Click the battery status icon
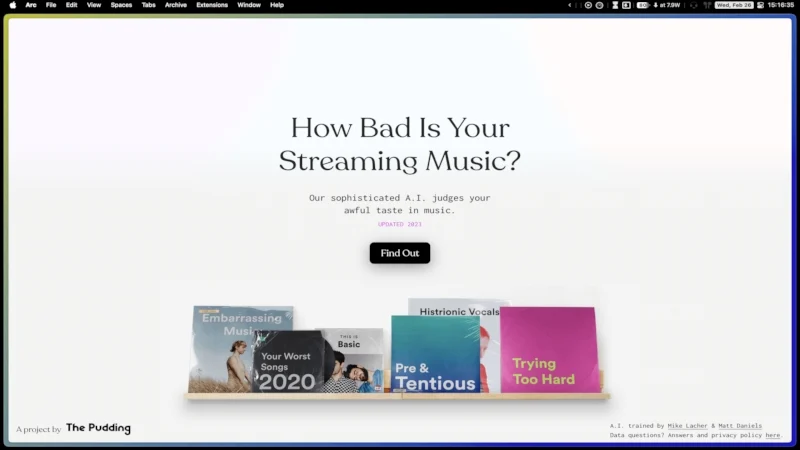The width and height of the screenshot is (800, 450). pyautogui.click(x=642, y=5)
